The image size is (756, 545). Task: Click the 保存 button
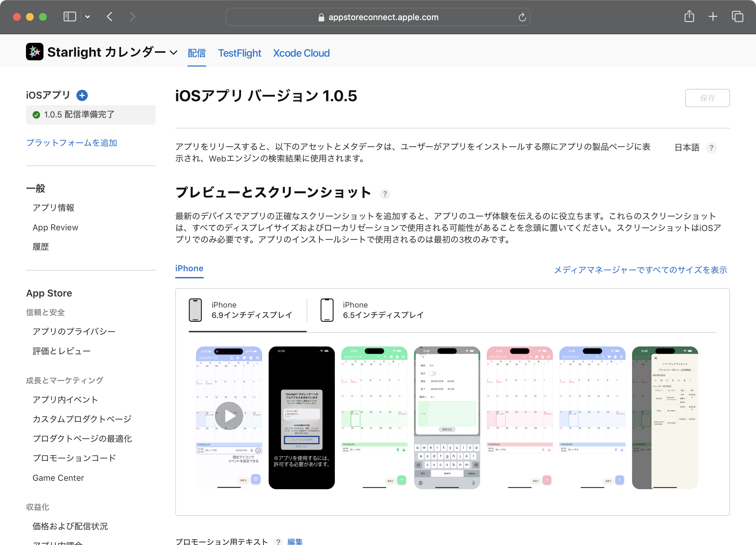coord(707,98)
